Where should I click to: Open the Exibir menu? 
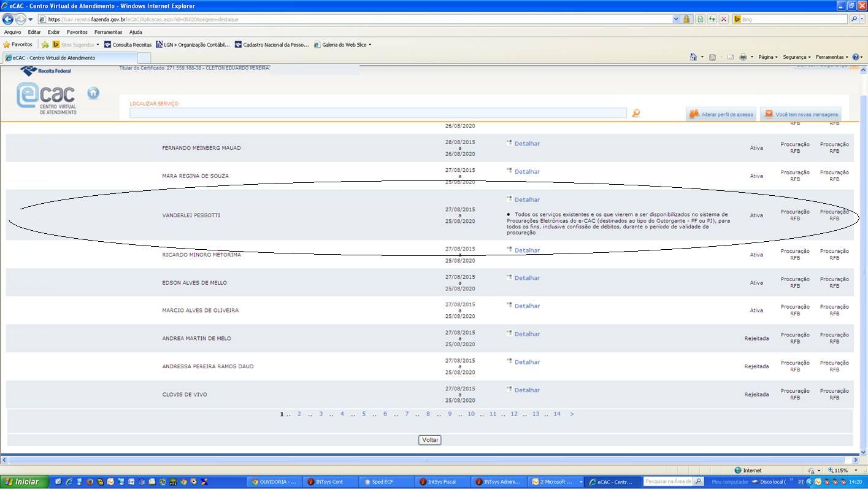[x=54, y=32]
